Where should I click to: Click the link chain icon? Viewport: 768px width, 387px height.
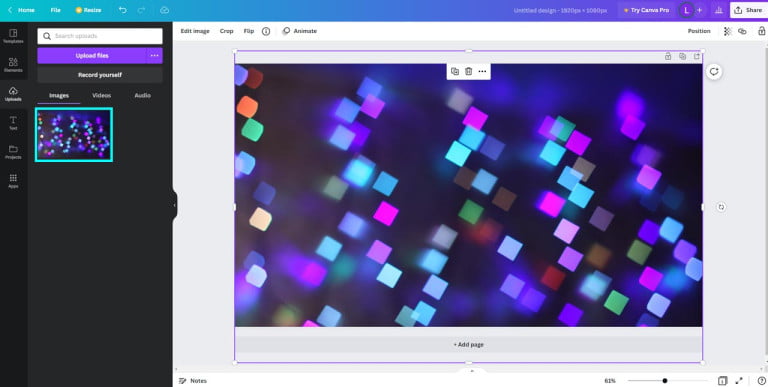point(742,31)
